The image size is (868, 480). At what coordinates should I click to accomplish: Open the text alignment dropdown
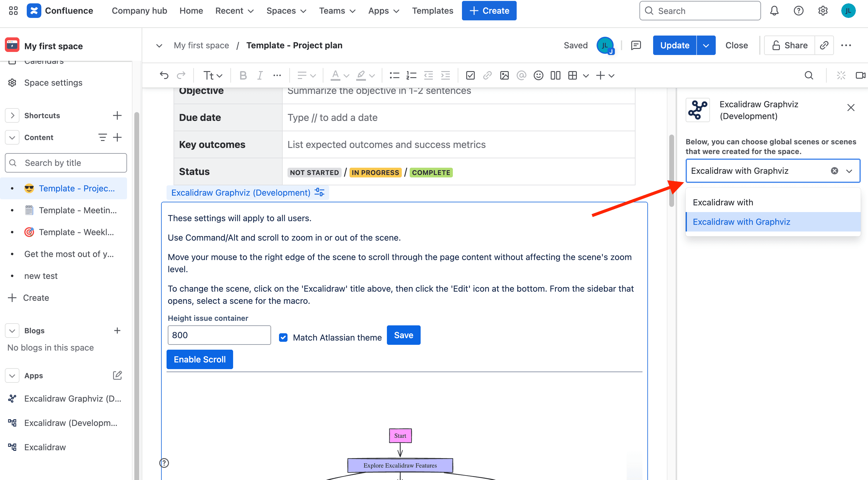point(306,75)
